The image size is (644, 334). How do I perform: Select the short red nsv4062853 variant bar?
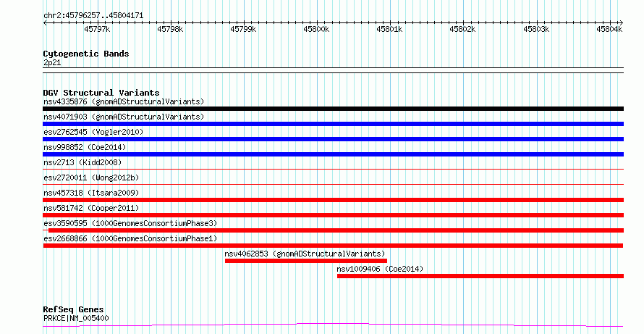306,261
